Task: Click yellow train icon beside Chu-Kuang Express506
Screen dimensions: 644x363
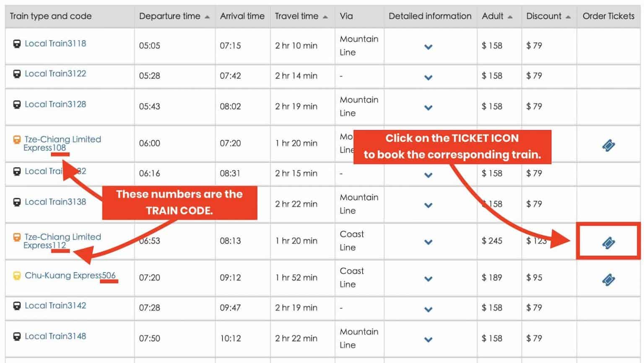Action: (x=17, y=276)
